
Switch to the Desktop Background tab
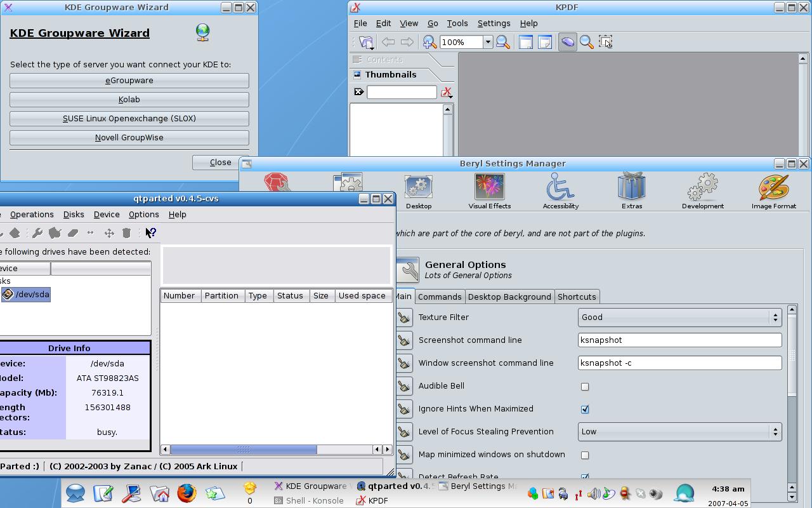[x=509, y=297]
